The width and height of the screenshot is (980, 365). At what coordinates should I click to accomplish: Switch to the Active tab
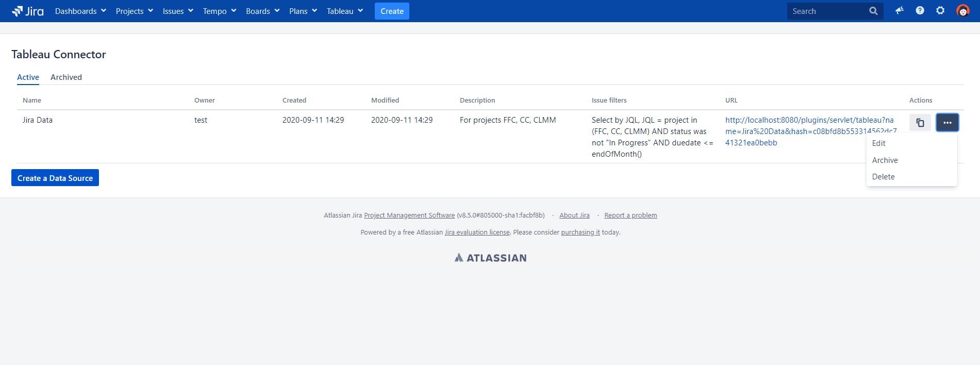coord(28,77)
